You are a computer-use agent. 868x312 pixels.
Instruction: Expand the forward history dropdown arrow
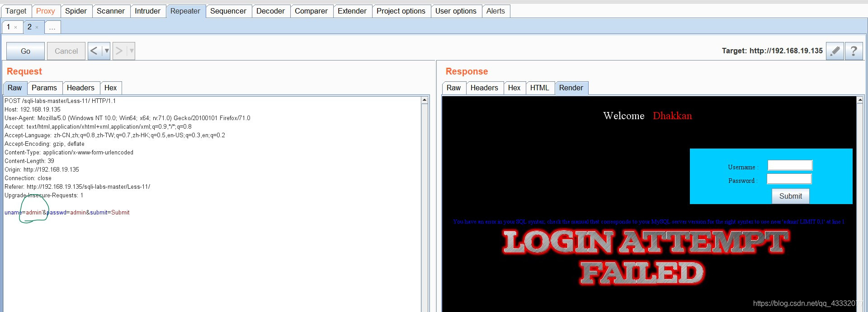coord(132,51)
